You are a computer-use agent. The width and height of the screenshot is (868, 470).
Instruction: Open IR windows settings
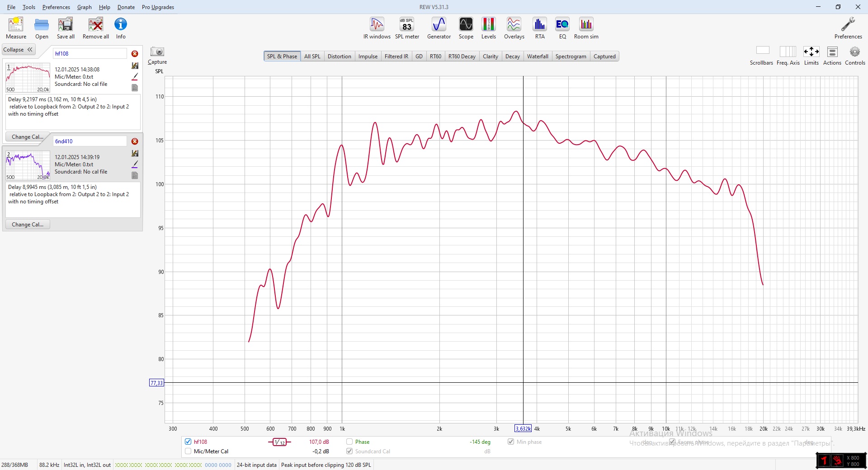point(377,28)
